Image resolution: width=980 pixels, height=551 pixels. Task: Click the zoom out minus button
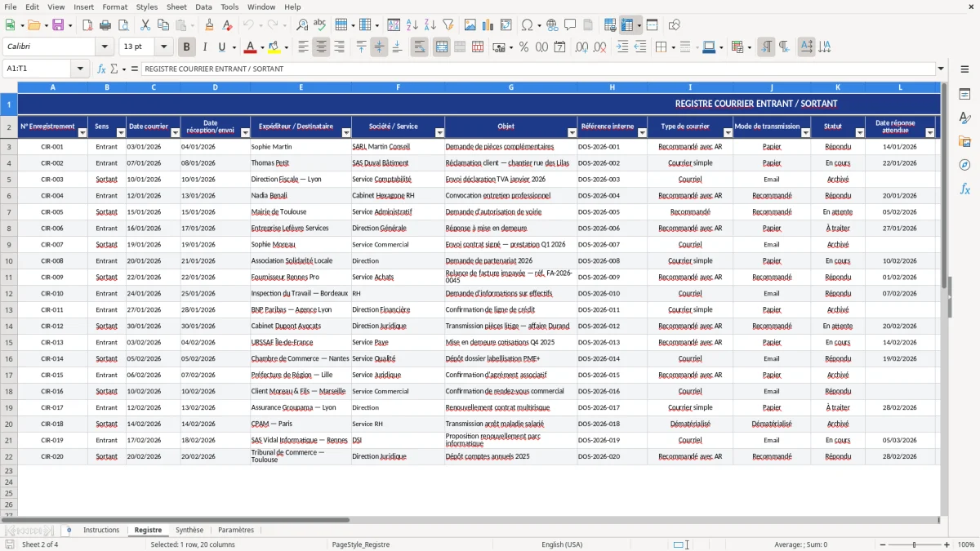coord(881,544)
